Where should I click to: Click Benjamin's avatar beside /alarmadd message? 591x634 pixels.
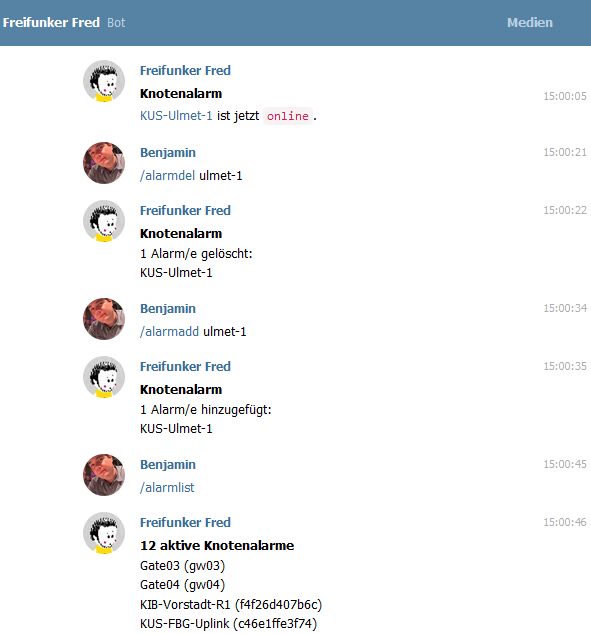point(104,319)
